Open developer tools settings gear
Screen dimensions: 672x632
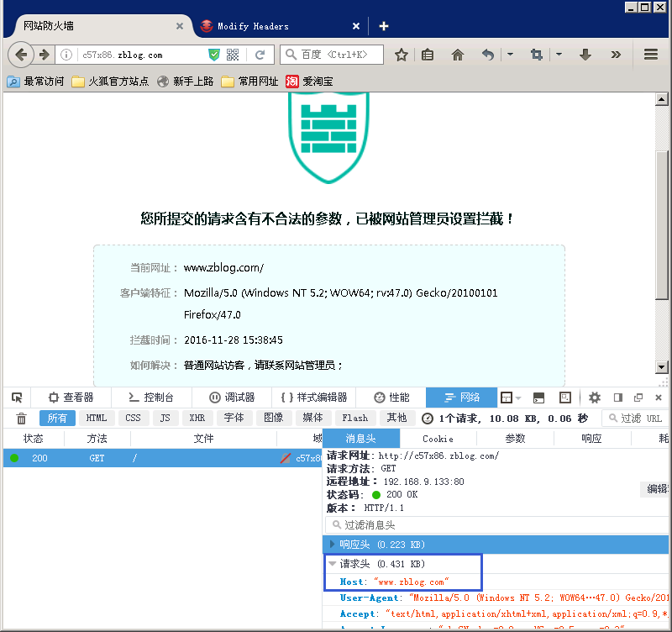pos(595,398)
